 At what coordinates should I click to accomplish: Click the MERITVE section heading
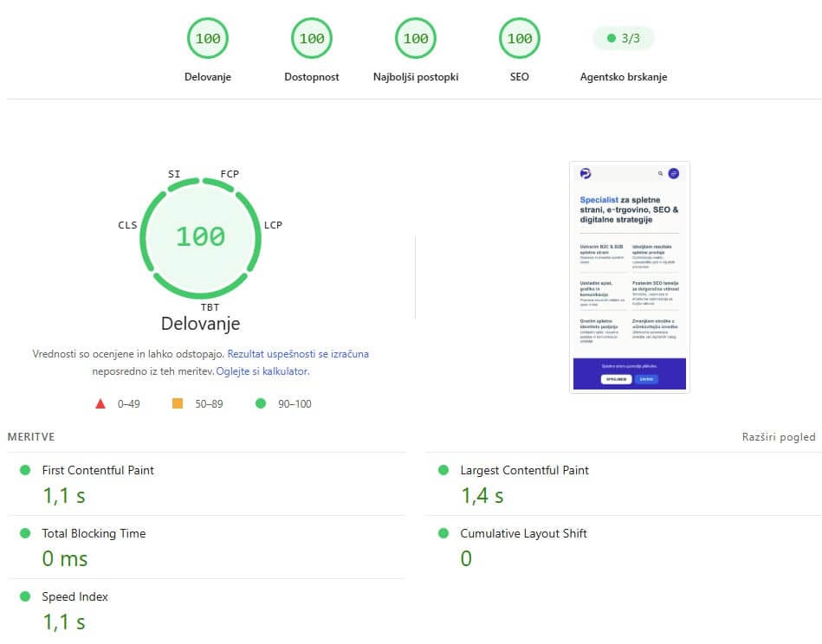[31, 437]
